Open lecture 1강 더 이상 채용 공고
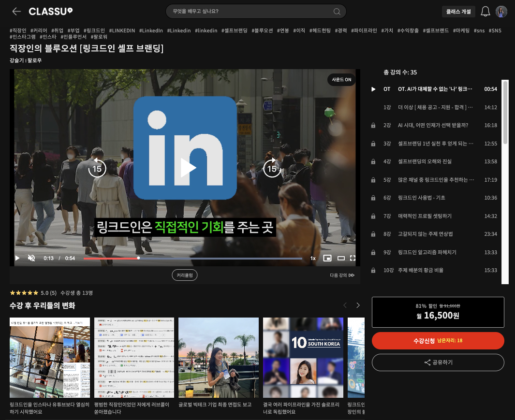Viewport: 515px width, 420px height. 434,107
